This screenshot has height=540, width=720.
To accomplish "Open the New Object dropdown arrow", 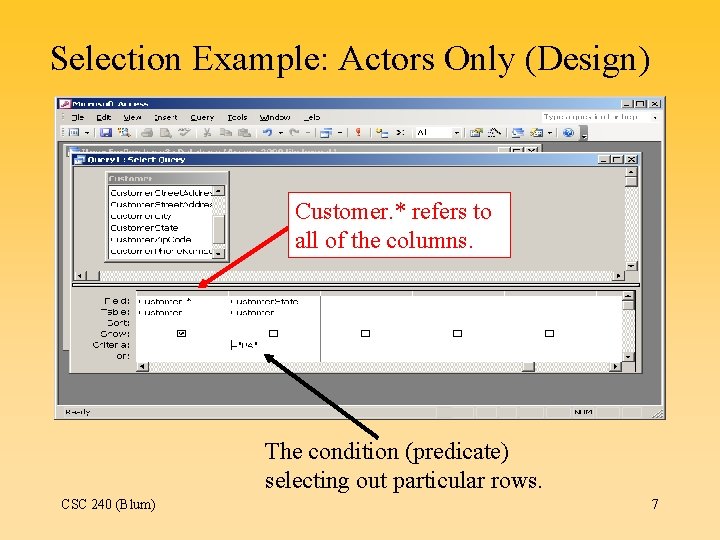I will [550, 133].
